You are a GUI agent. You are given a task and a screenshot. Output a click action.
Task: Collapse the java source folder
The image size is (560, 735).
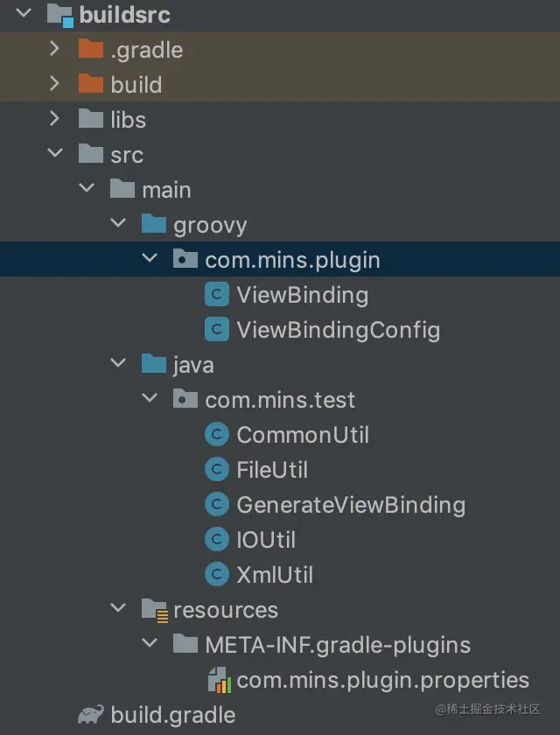click(x=118, y=364)
